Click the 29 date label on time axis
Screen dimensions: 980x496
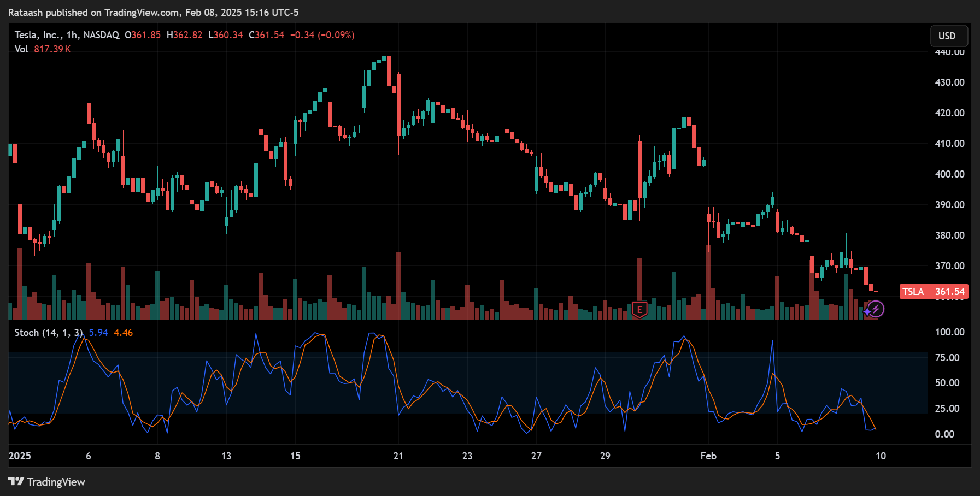coord(605,456)
